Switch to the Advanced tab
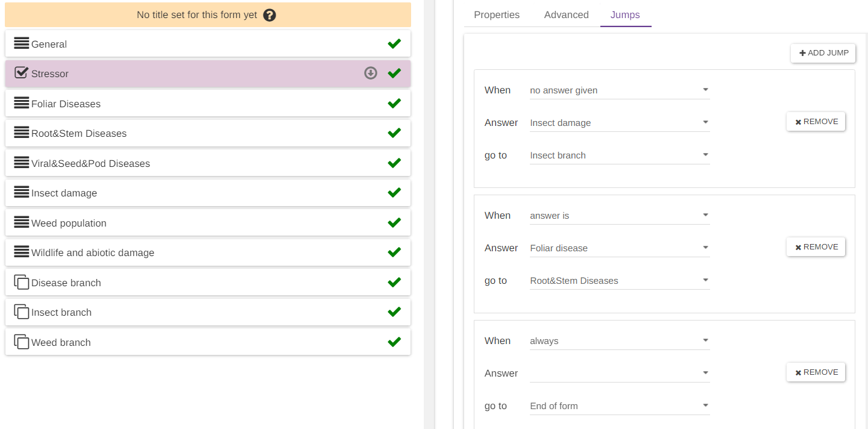 tap(566, 15)
